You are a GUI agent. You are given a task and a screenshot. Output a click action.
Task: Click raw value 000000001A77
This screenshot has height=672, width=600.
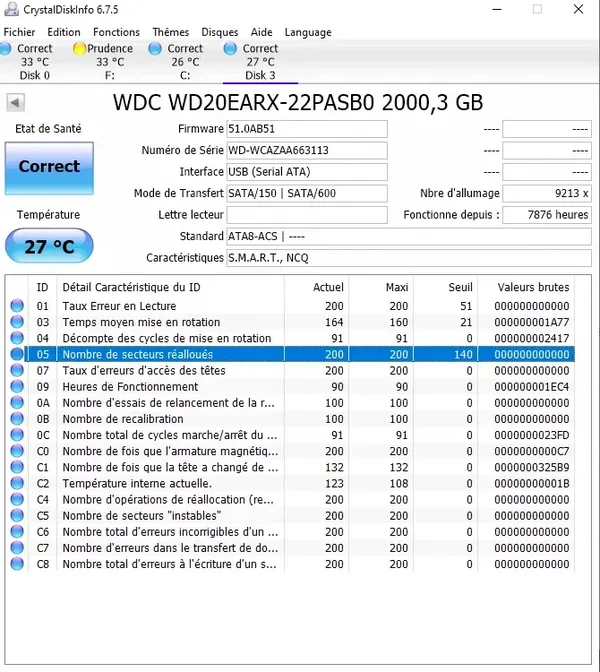pyautogui.click(x=531, y=322)
